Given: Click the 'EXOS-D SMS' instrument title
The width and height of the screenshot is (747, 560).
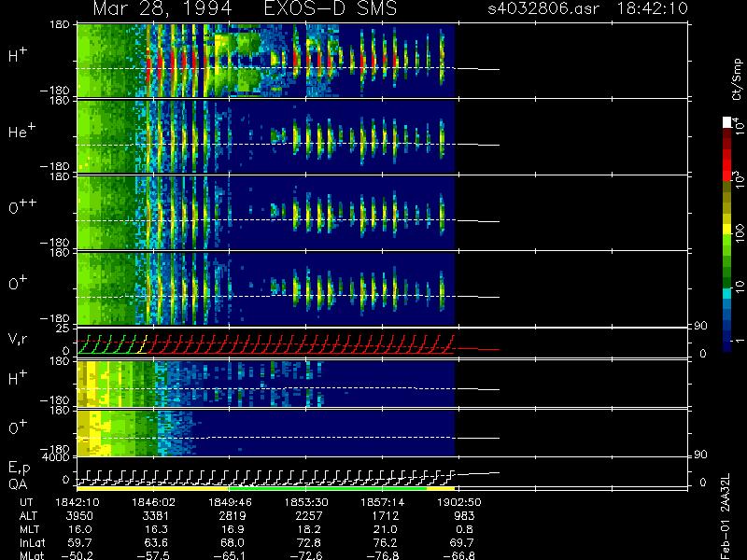Looking at the screenshot, I should coord(331,8).
